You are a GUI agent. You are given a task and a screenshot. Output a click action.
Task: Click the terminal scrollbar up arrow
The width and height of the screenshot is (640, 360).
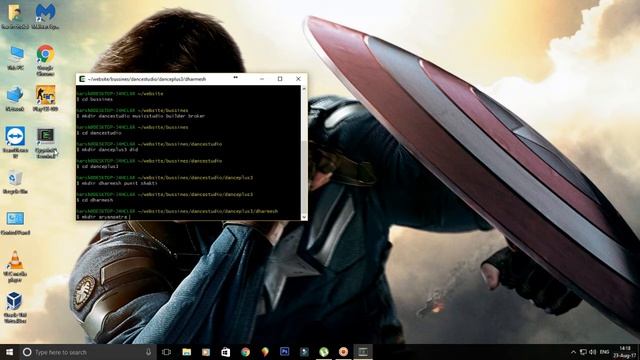(x=304, y=89)
